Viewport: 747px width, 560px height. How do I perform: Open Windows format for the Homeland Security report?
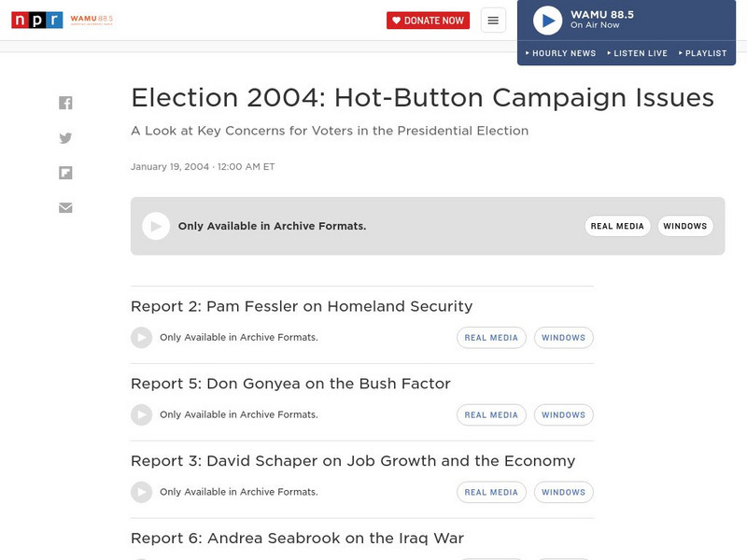click(x=563, y=337)
